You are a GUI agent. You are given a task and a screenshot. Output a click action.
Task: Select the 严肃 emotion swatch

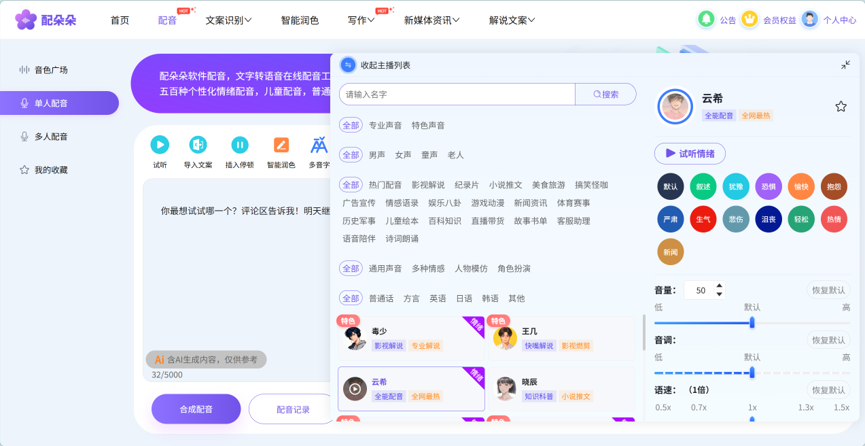tap(671, 219)
